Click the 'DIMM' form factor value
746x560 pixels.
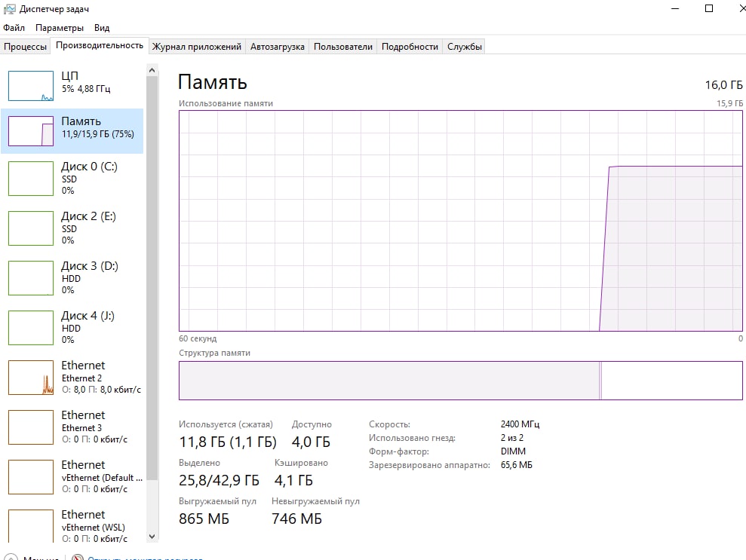513,451
